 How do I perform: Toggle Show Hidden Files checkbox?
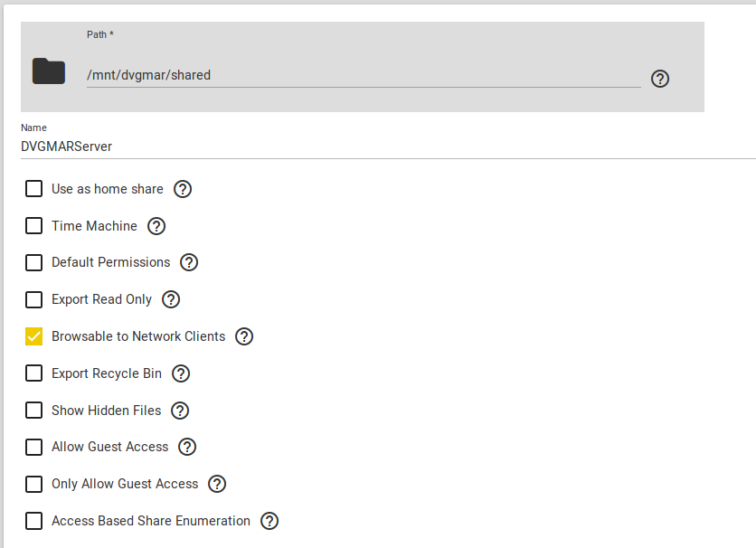[x=34, y=411]
